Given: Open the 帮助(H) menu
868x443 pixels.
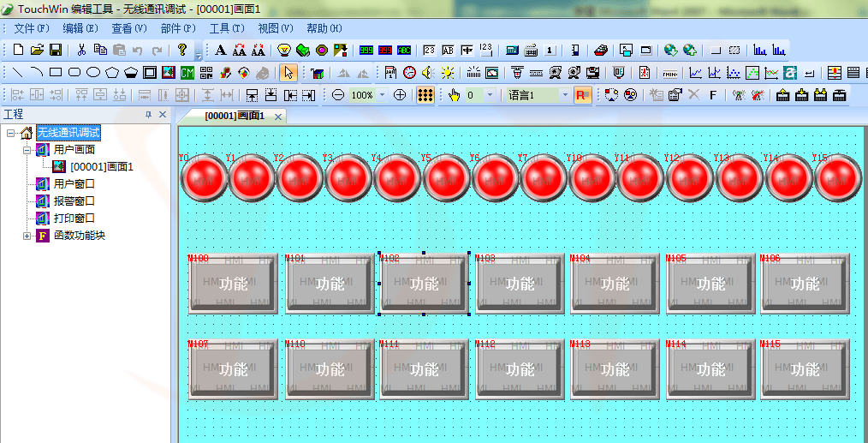Looking at the screenshot, I should tap(324, 28).
